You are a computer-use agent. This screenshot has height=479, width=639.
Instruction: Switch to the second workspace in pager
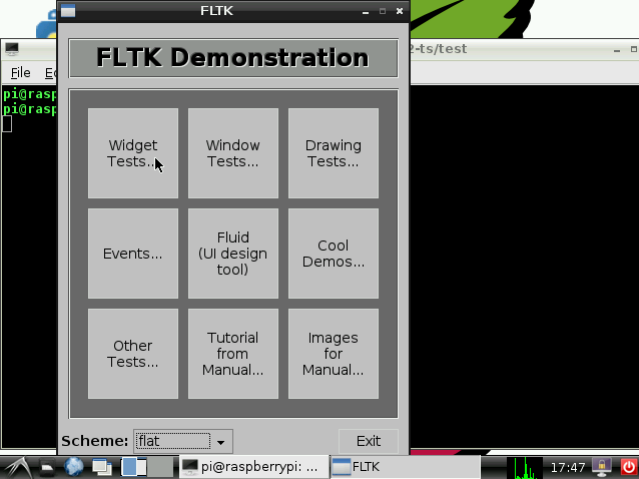[160, 467]
